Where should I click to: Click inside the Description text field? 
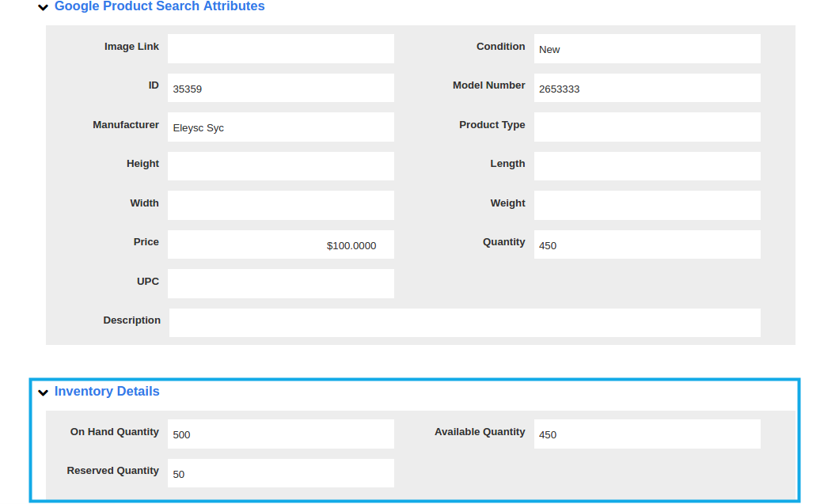coord(464,322)
